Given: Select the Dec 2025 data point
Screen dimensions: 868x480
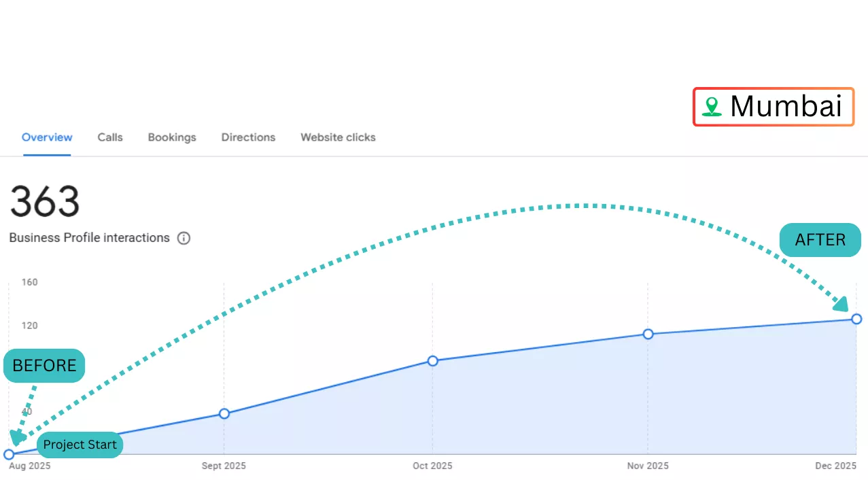Looking at the screenshot, I should click(x=856, y=319).
